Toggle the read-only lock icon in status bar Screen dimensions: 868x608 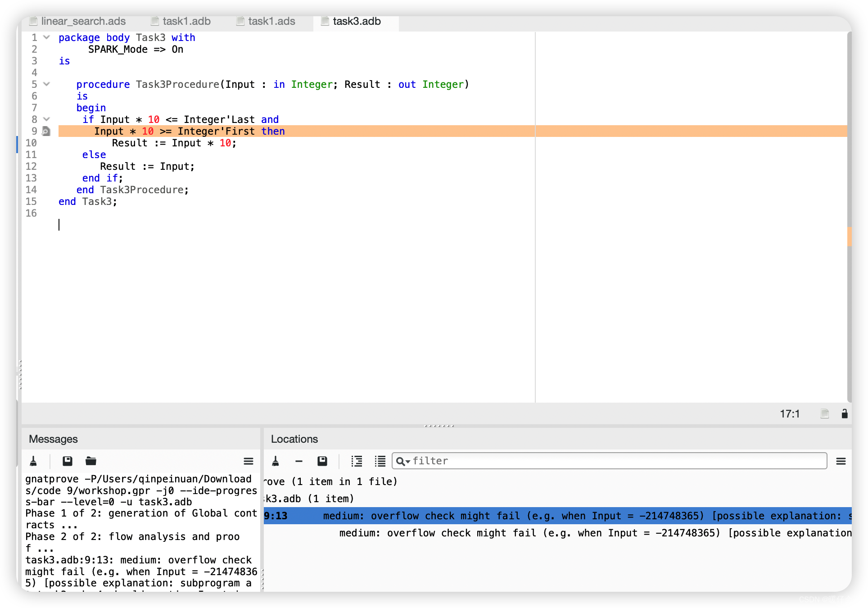(x=845, y=413)
